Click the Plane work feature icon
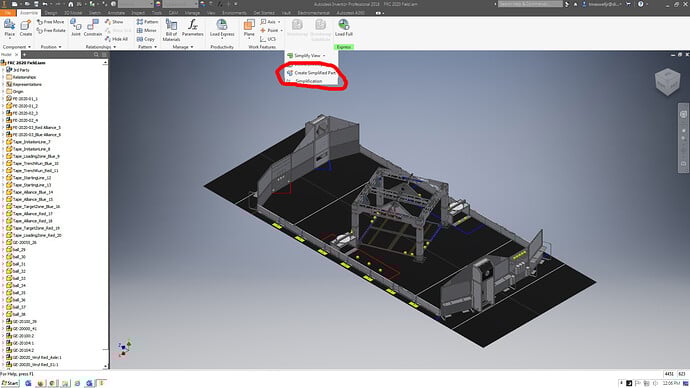The image size is (690, 388). 249,28
